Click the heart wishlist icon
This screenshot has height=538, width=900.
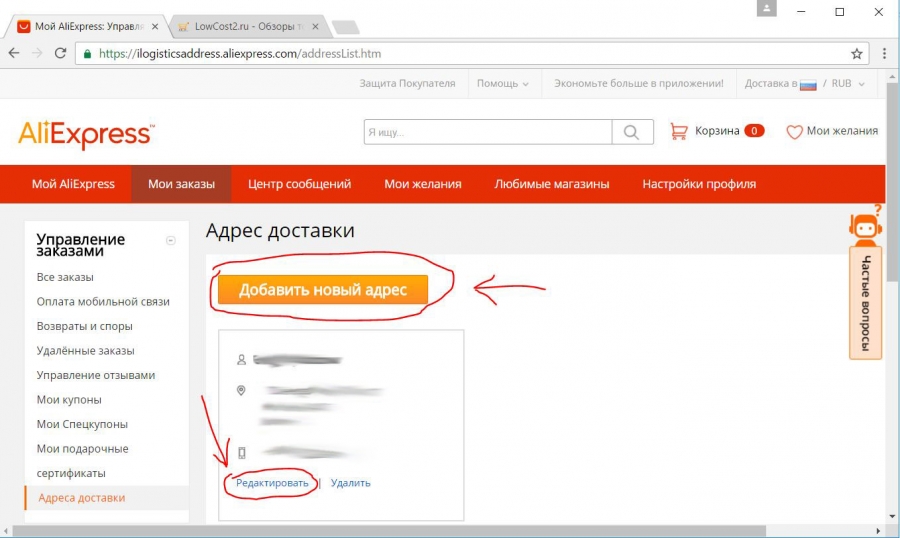pyautogui.click(x=794, y=132)
